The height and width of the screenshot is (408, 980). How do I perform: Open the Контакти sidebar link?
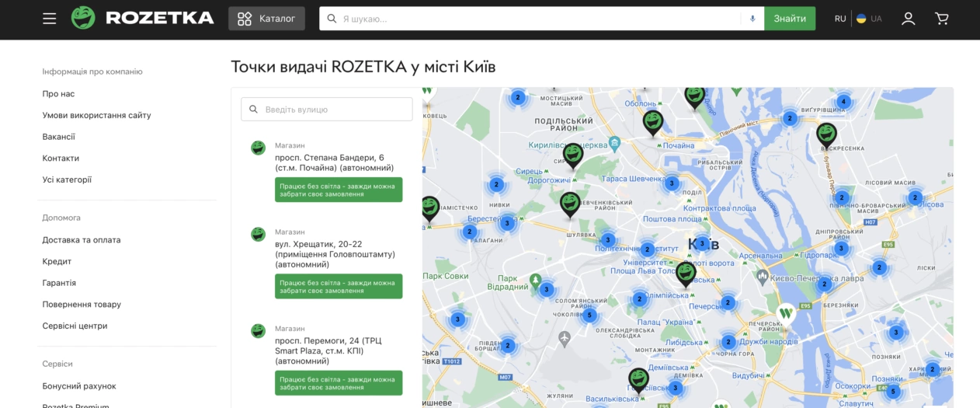click(x=61, y=158)
